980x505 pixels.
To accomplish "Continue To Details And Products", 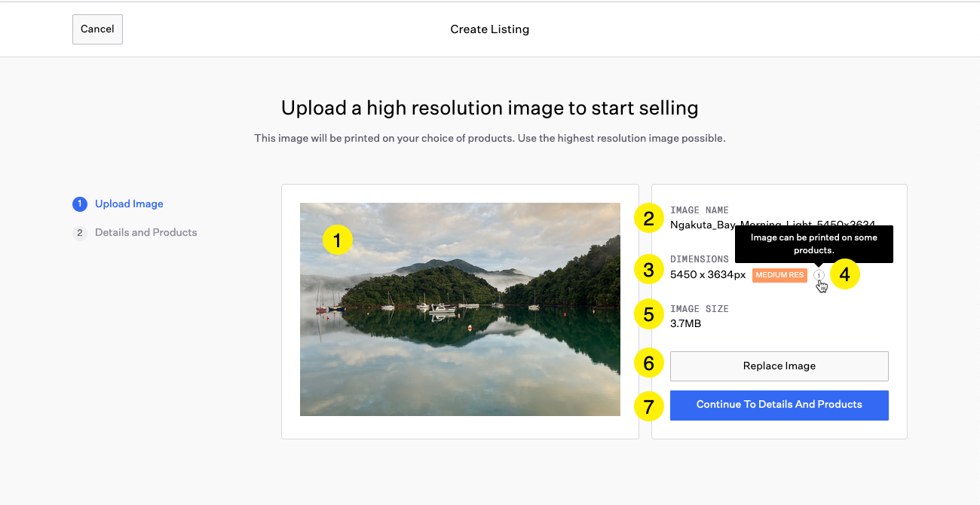I will (779, 405).
